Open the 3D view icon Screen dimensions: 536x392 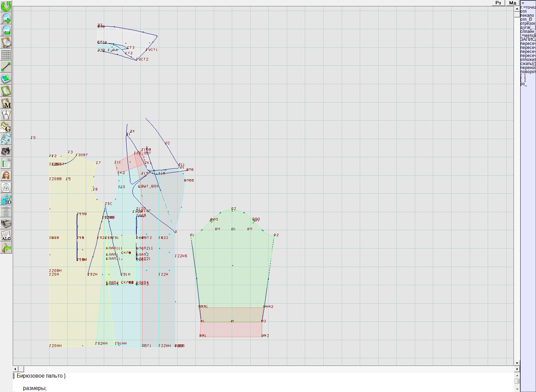pos(6,200)
